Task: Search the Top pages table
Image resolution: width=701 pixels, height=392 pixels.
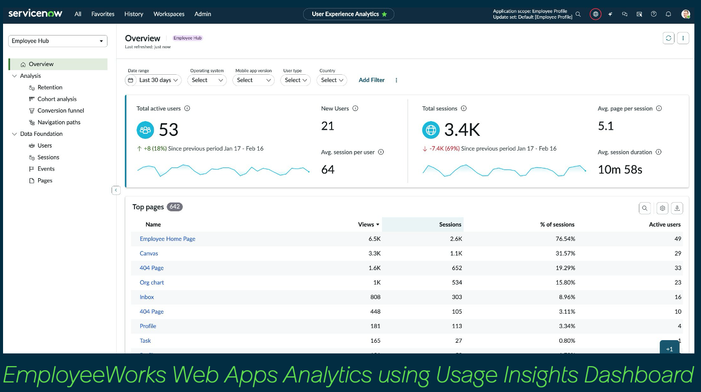Action: (x=644, y=208)
